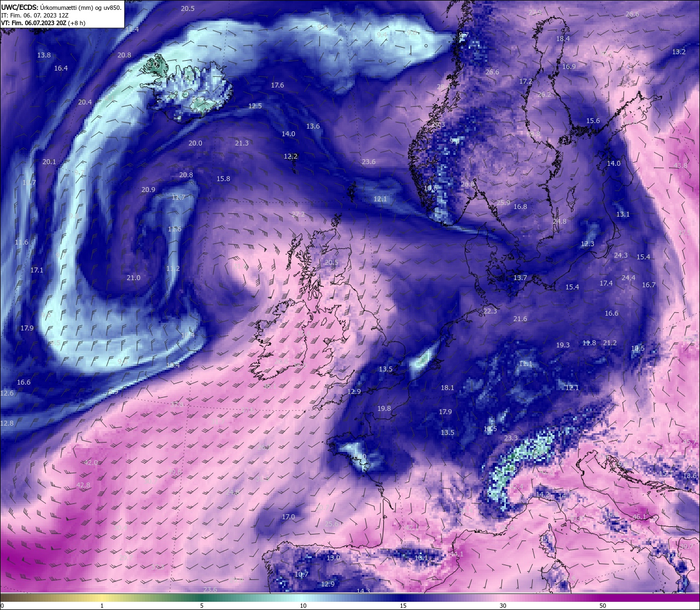Click the 17.1 map value
This screenshot has height=610, width=700.
[37, 270]
